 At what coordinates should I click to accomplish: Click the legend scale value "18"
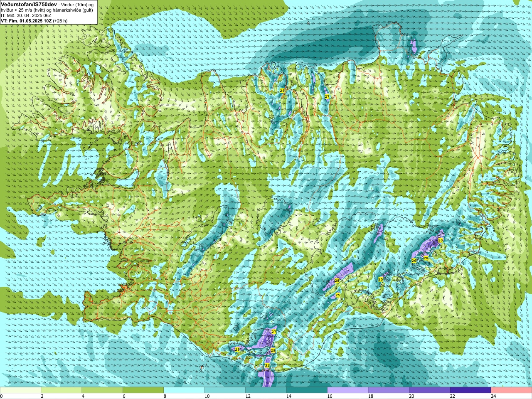[x=371, y=396]
